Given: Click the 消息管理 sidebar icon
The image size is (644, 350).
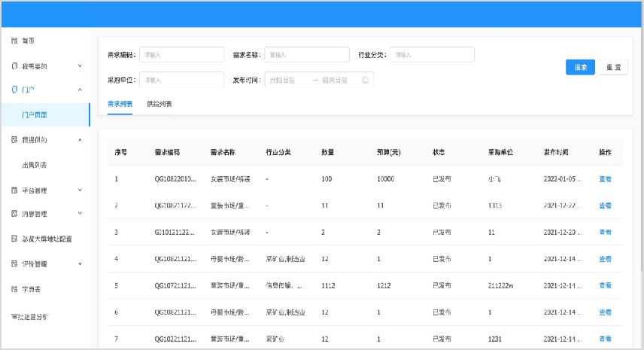Looking at the screenshot, I should (x=14, y=214).
